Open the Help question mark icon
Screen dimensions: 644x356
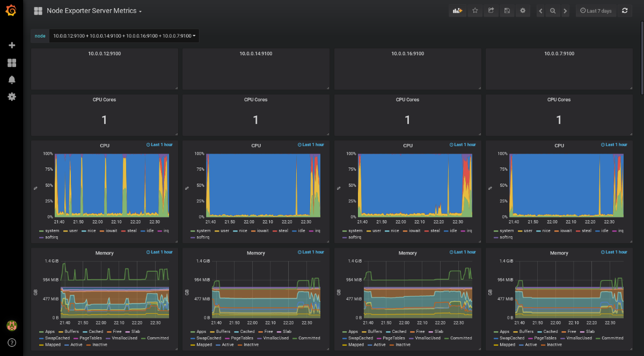[12, 343]
